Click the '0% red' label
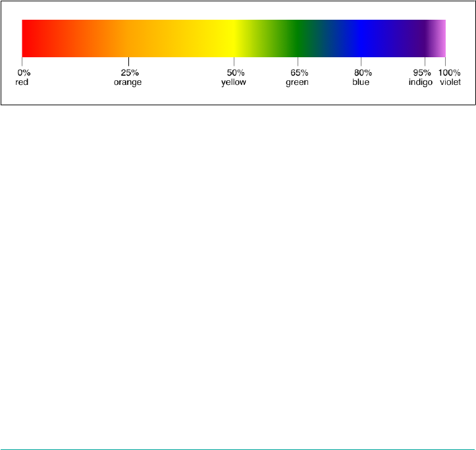 point(23,78)
